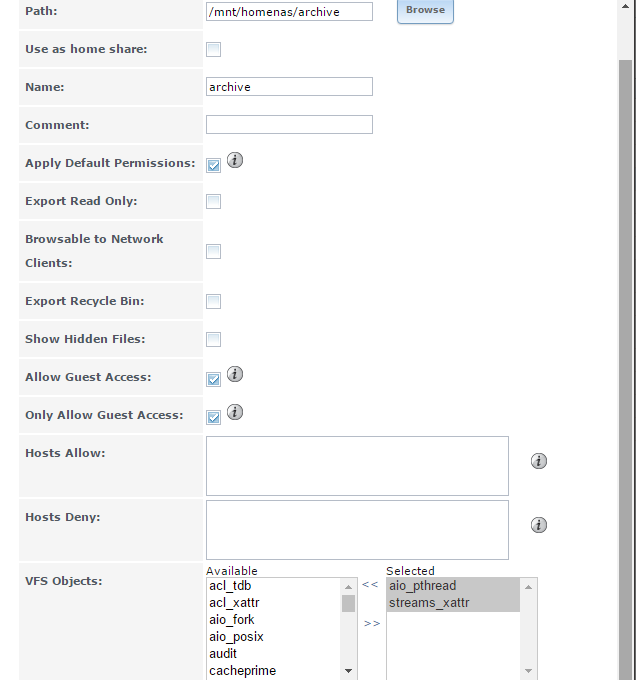Click the >> add VFS object arrow

[372, 624]
